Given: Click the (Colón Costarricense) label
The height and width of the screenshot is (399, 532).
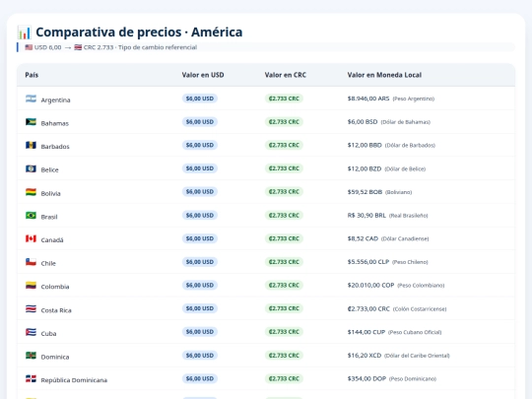Looking at the screenshot, I should pos(420,309).
